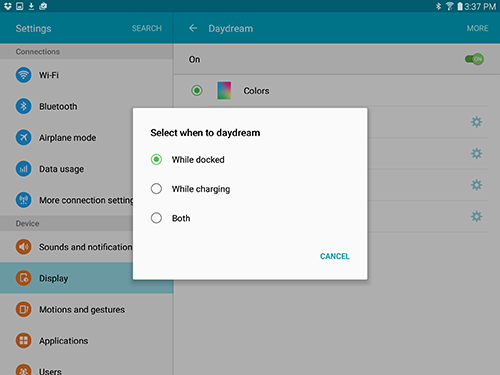The image size is (500, 375).
Task: Tap the second notification icon in status bar
Action: 20,6
